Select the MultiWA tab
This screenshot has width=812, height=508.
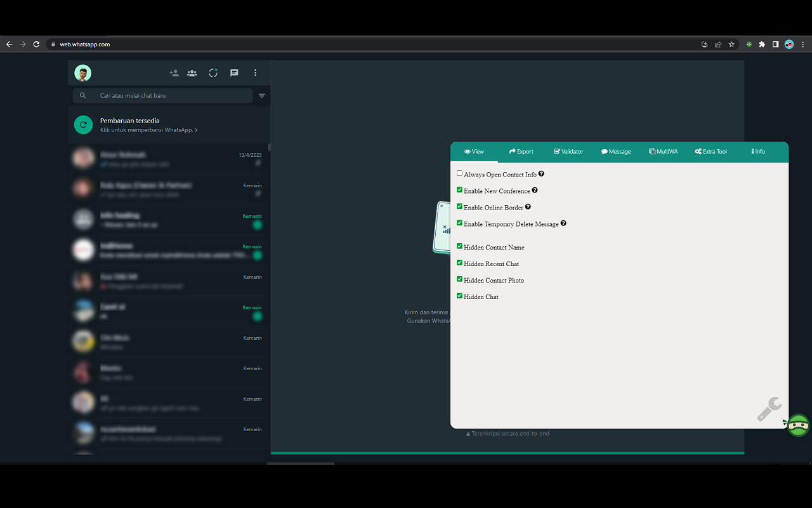pos(664,151)
